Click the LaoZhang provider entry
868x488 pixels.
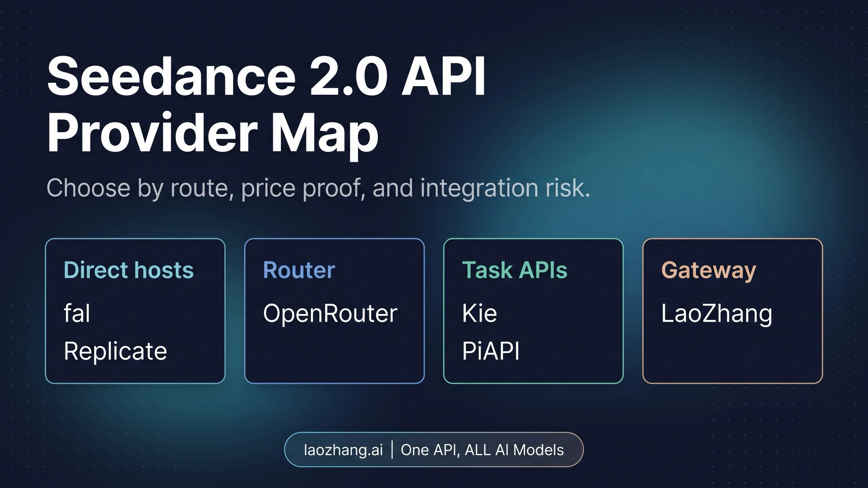[x=717, y=314]
